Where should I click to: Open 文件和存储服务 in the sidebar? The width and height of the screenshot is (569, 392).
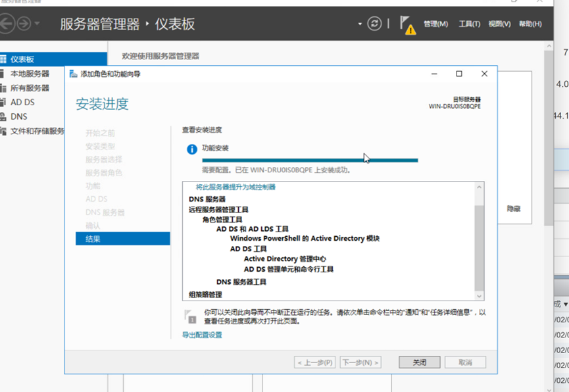coord(37,131)
